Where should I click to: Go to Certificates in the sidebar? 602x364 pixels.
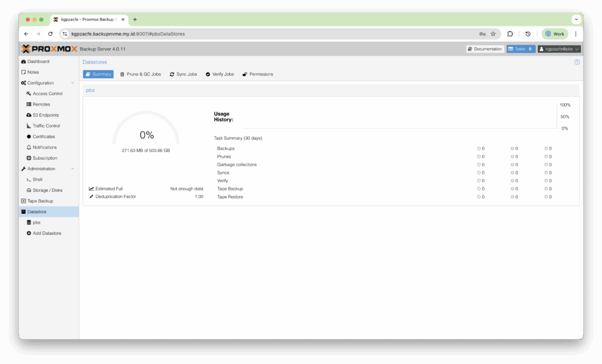pyautogui.click(x=44, y=137)
